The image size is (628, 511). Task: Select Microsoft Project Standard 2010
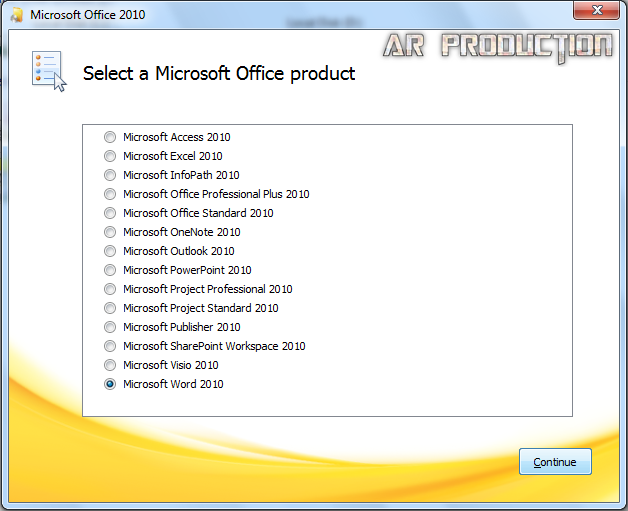click(x=109, y=308)
